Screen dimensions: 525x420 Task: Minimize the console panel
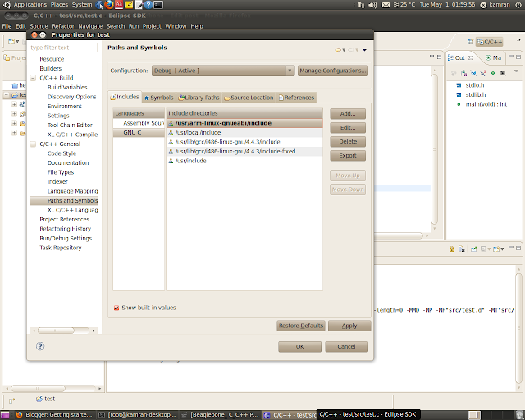[x=511, y=249]
